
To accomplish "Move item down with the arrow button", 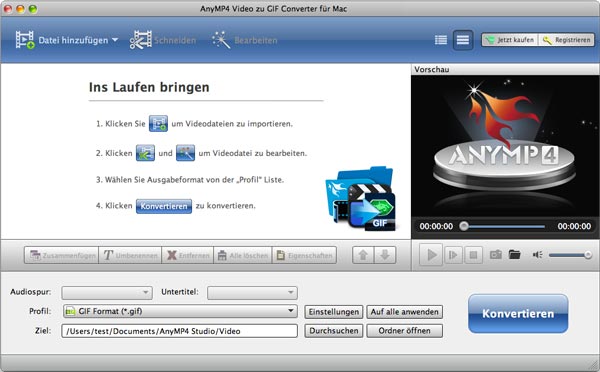I will point(385,255).
